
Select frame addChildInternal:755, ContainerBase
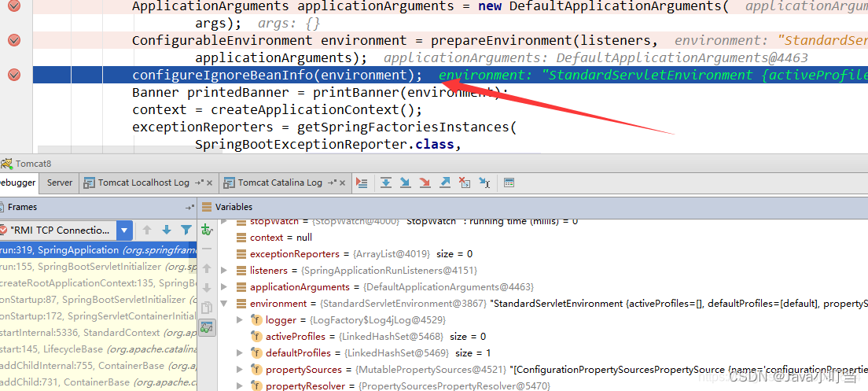point(98,366)
